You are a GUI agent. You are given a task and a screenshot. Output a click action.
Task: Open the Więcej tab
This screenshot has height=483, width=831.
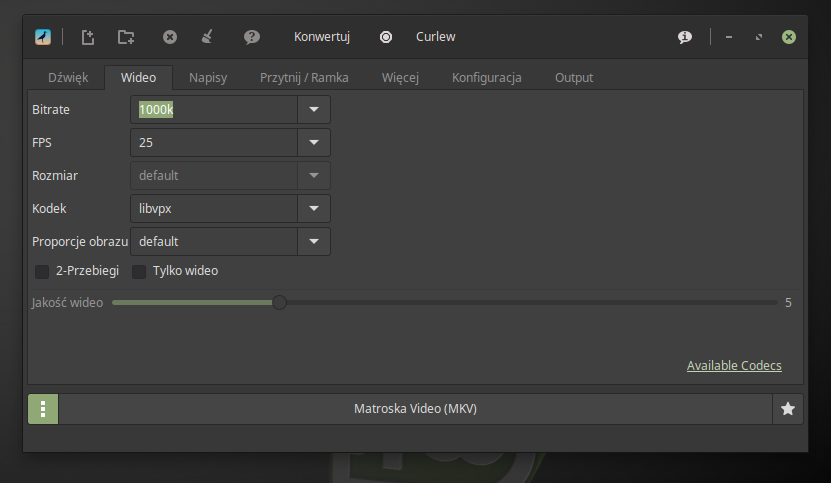[400, 77]
